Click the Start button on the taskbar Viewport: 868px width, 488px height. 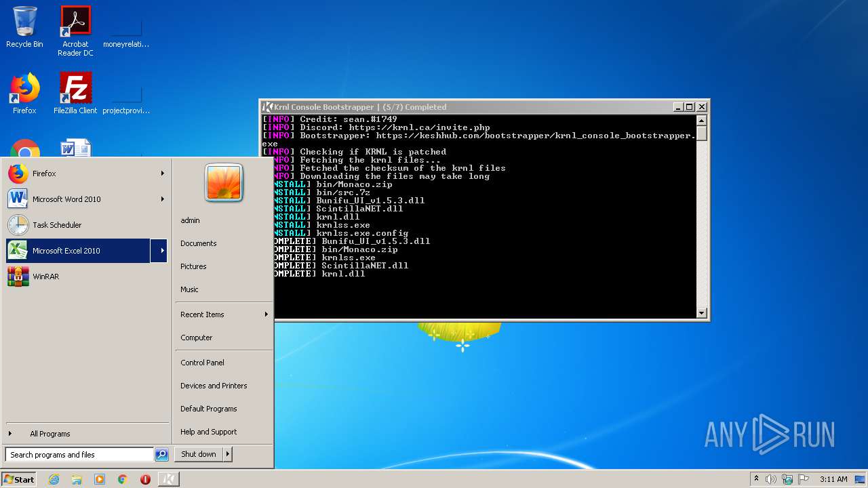pos(19,479)
